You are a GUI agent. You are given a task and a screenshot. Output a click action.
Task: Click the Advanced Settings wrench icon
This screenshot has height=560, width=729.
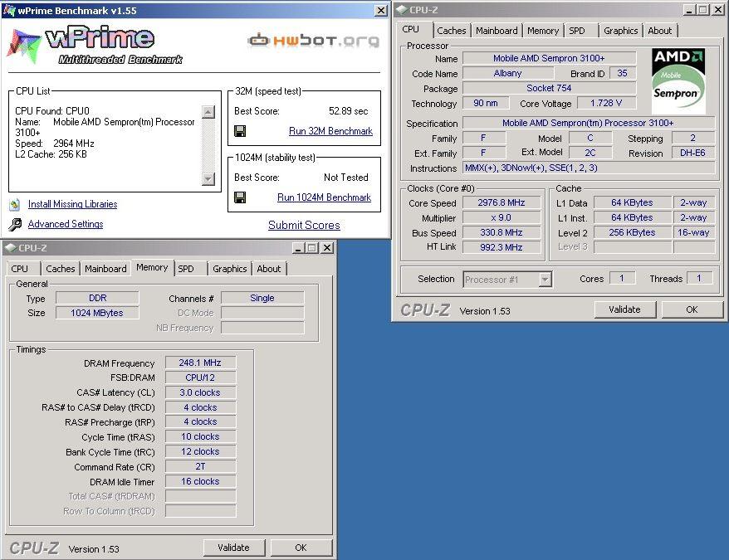15,225
